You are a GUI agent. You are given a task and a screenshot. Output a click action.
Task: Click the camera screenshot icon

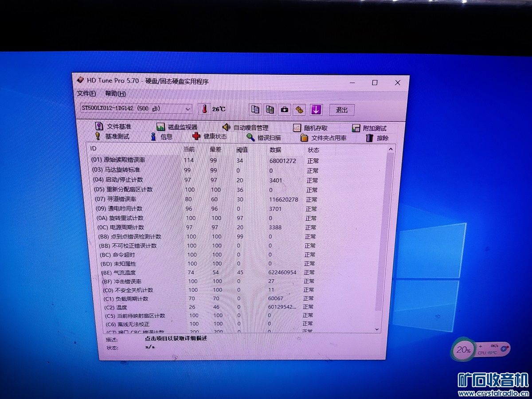[x=285, y=110]
